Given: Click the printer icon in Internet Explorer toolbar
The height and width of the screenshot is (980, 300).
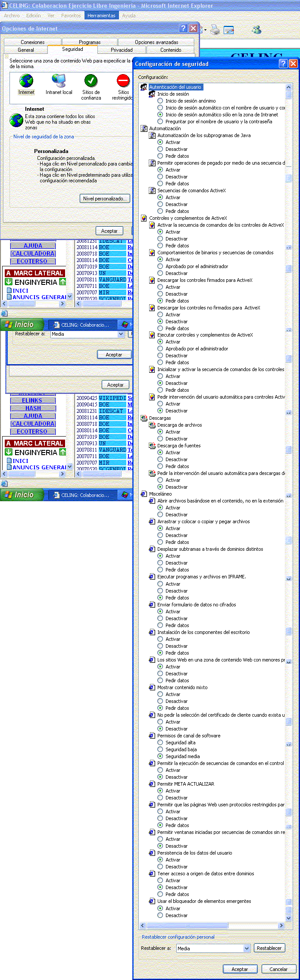Looking at the screenshot, I should click(215, 30).
